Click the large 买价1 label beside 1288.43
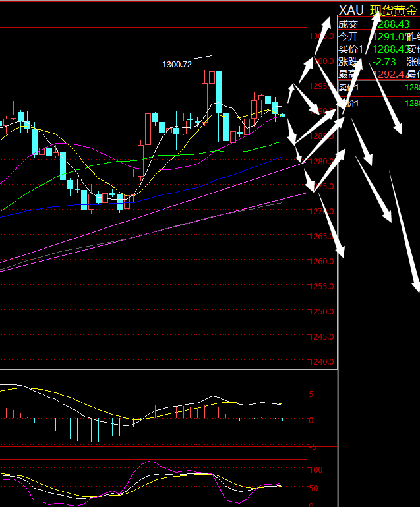 click(351, 49)
